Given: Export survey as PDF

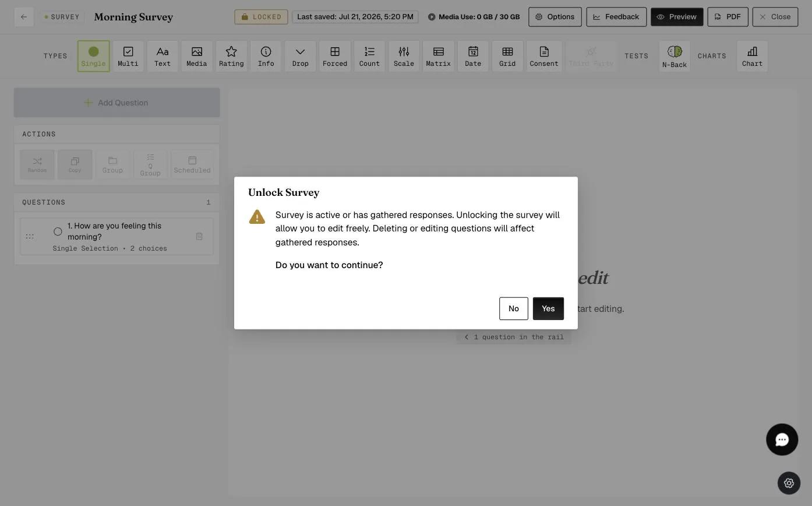Looking at the screenshot, I should click(728, 17).
